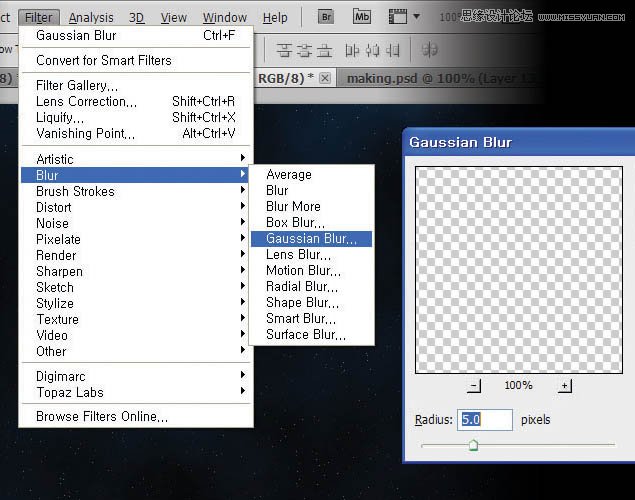Click distribute right edges icon
The height and width of the screenshot is (500, 635).
tap(392, 50)
